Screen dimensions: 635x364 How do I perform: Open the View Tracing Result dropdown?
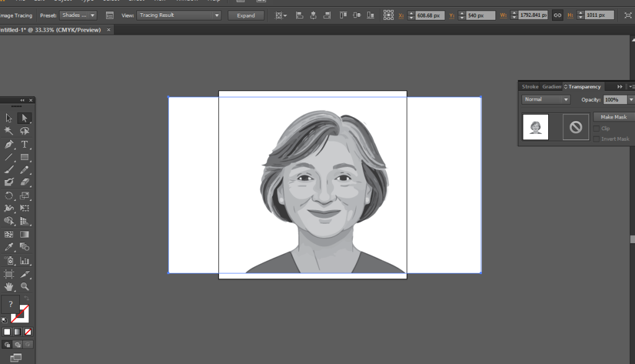click(x=179, y=16)
